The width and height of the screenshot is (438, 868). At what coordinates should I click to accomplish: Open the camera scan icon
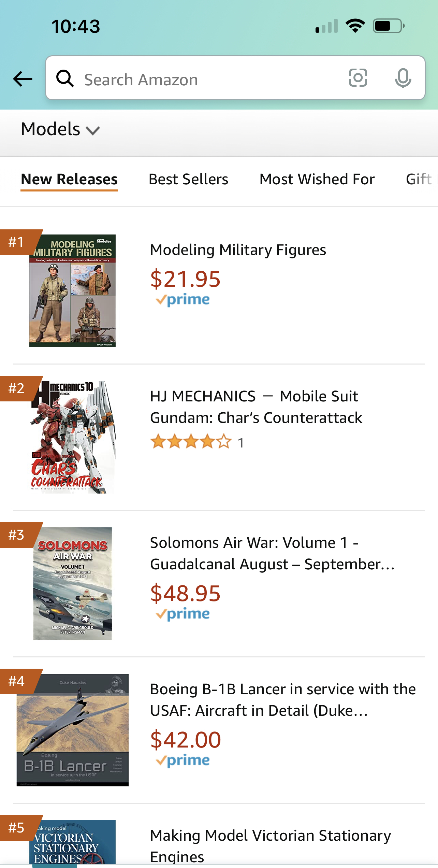(x=358, y=78)
